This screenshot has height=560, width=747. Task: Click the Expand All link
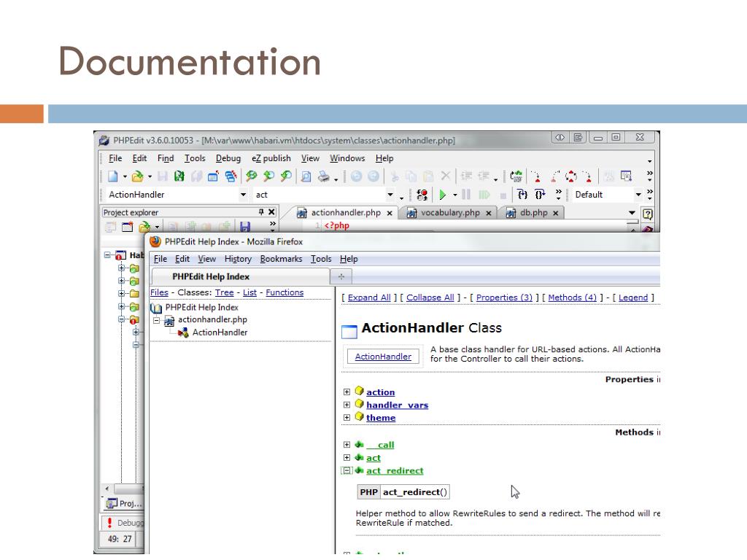[369, 297]
